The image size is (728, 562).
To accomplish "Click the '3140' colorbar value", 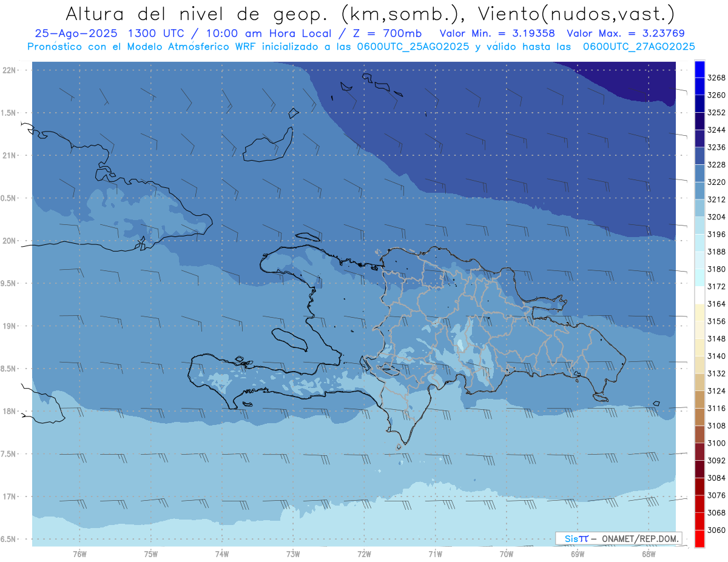I will (x=716, y=356).
